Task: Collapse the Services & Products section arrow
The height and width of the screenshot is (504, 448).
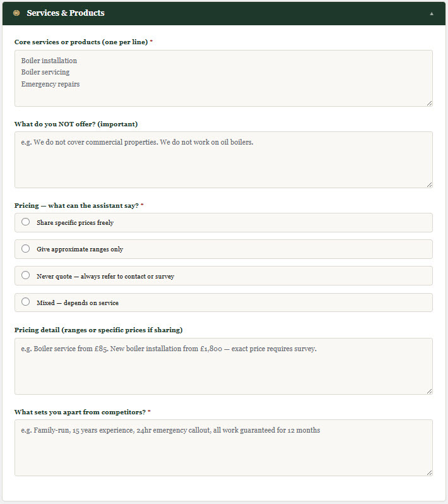Action: coord(432,13)
